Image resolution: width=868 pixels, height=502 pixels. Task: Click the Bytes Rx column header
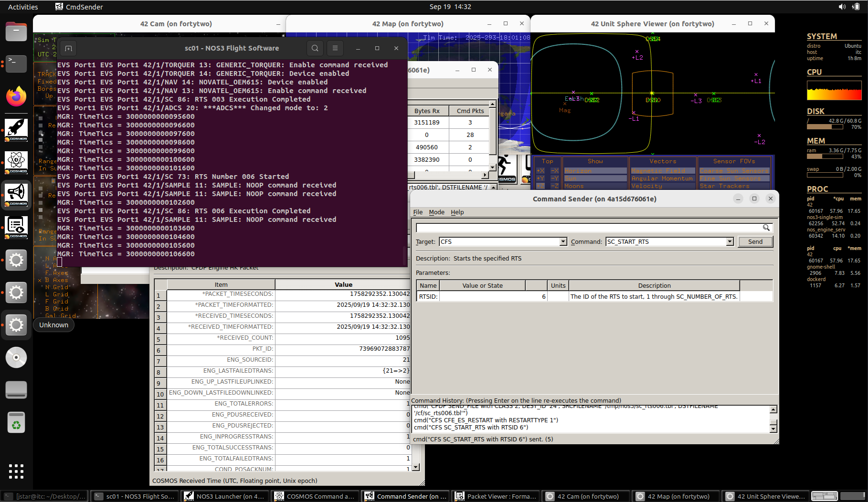427,111
